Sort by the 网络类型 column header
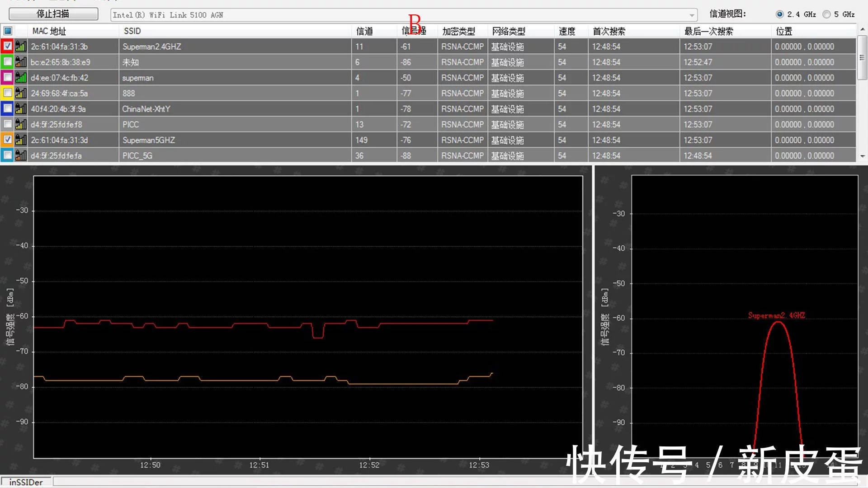Viewport: 868px width, 488px height. pos(521,31)
